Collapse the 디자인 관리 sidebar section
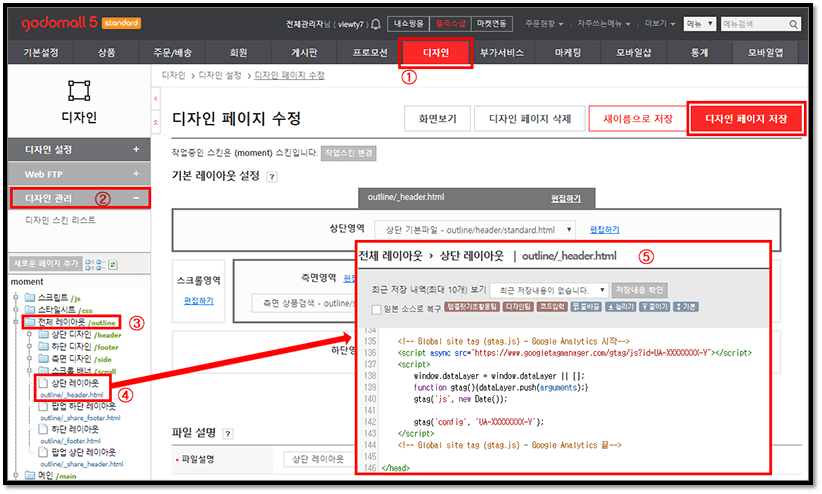The height and width of the screenshot is (494, 822). [79, 198]
